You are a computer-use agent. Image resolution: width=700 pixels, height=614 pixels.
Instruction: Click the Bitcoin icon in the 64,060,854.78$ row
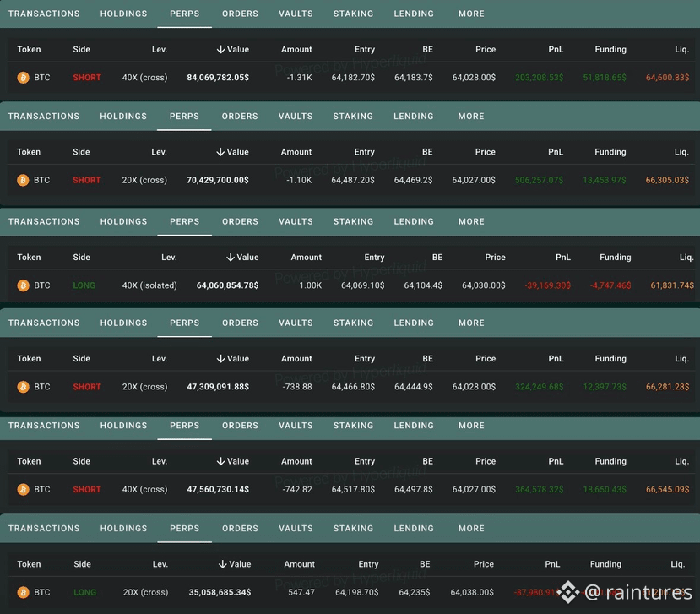[23, 285]
